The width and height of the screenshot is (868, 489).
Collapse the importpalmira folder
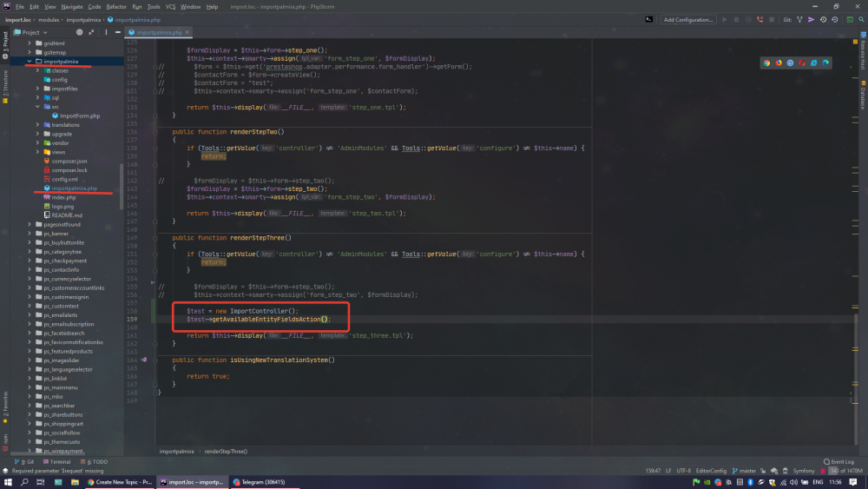coord(29,62)
